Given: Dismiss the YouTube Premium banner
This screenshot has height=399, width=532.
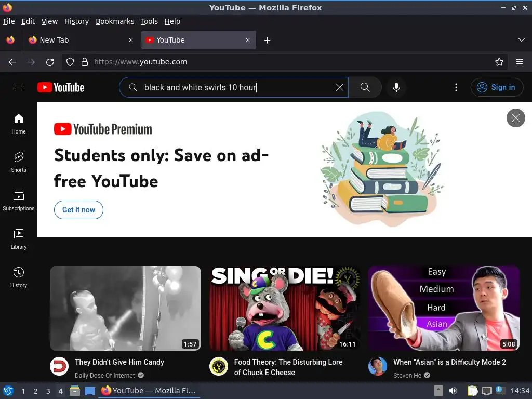Looking at the screenshot, I should pyautogui.click(x=516, y=118).
